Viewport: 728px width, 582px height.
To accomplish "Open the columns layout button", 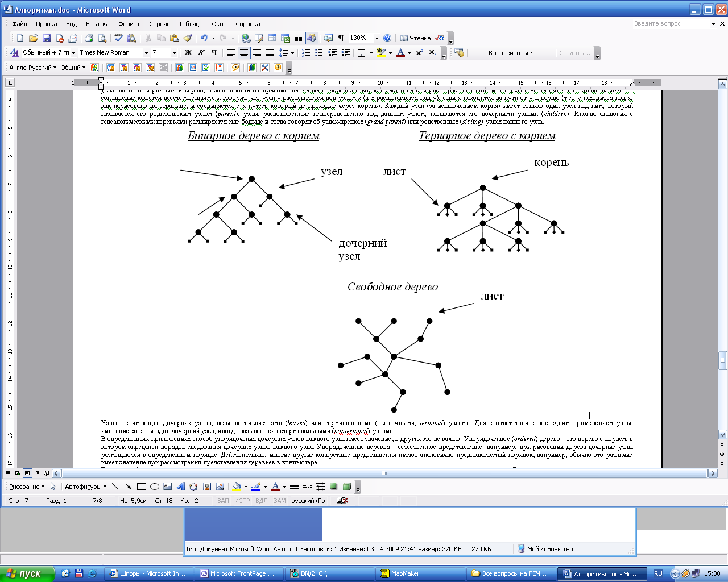I will tap(298, 38).
